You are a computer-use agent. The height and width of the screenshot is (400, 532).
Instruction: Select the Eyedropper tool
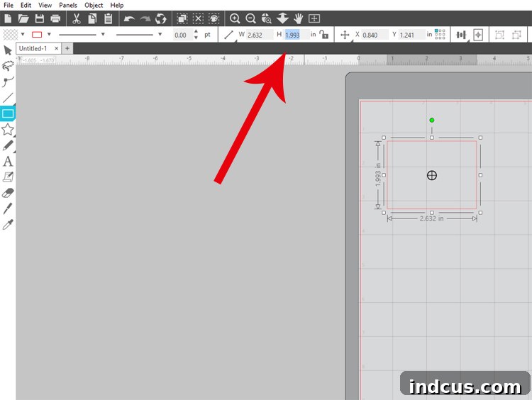[8, 224]
